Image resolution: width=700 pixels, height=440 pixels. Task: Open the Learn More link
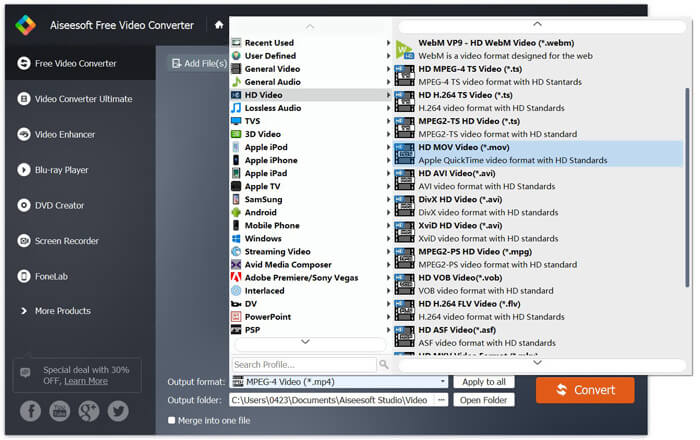(86, 381)
